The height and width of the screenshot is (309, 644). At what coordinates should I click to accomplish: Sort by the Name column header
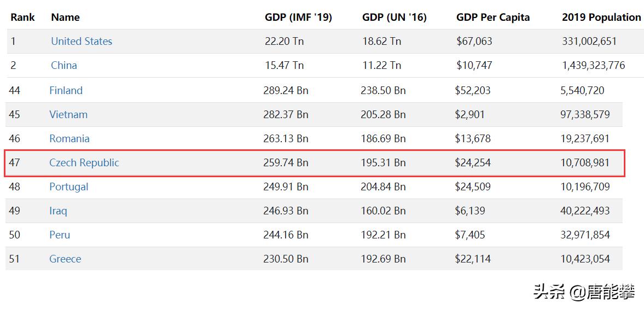(65, 18)
